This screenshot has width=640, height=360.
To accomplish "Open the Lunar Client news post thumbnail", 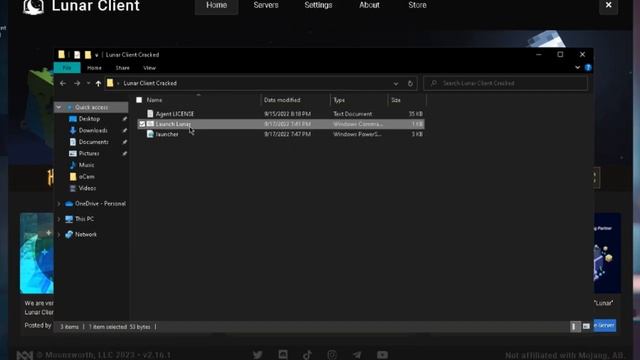I will point(37,253).
